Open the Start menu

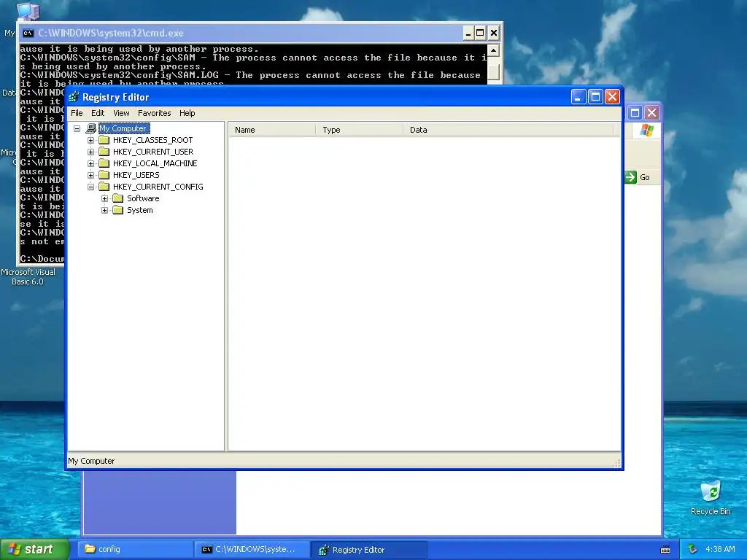pos(34,550)
